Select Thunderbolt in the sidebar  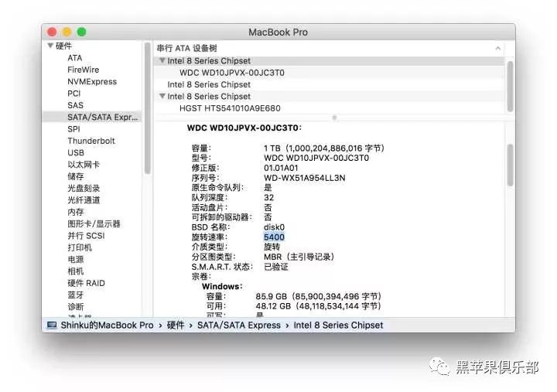[x=91, y=141]
